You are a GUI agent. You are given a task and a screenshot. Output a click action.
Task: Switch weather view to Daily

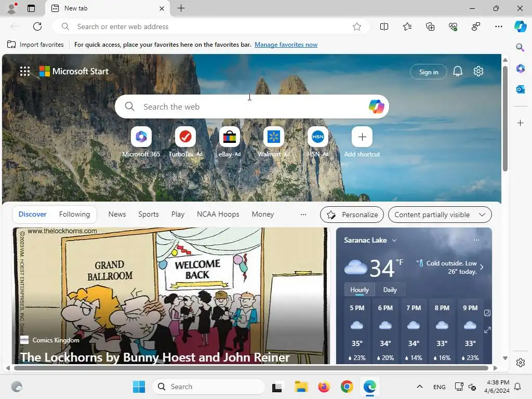click(x=390, y=290)
